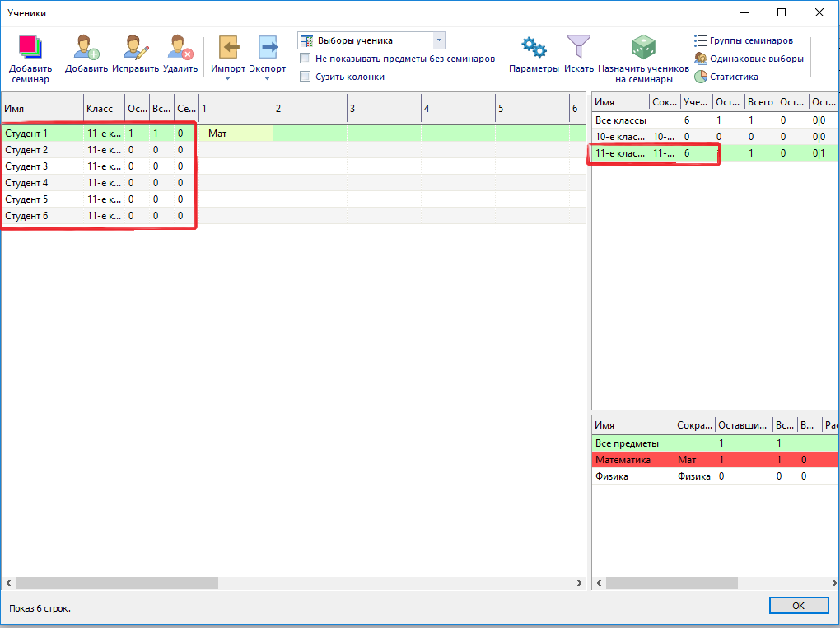Click the Add student (Добавить) icon
840x628 pixels.
[x=86, y=48]
